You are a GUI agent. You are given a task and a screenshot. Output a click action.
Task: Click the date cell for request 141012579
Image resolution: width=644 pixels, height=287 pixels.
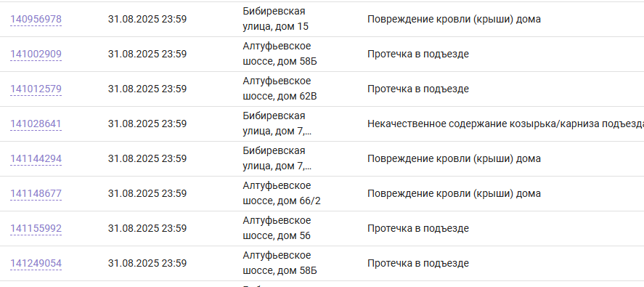tap(147, 89)
